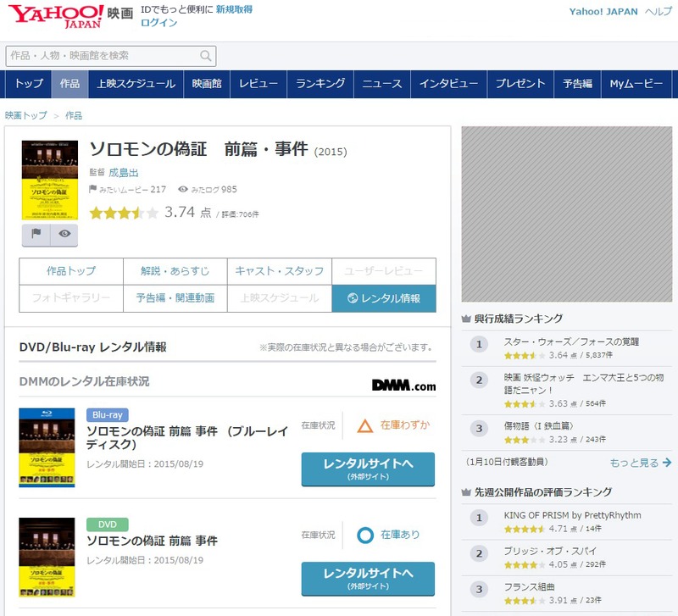
Task: Open the Myムービー navigation item
Action: [x=636, y=83]
